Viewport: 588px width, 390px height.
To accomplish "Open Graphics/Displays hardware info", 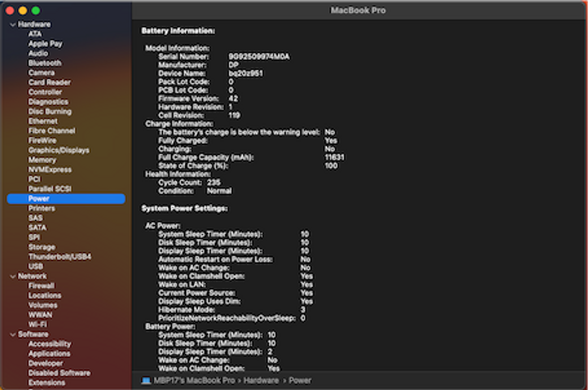I will 59,150.
